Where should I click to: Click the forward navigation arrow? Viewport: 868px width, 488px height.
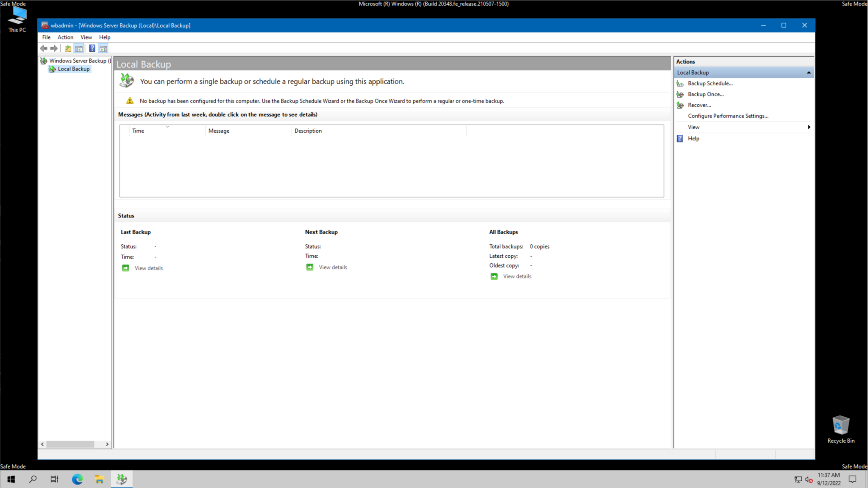(54, 48)
